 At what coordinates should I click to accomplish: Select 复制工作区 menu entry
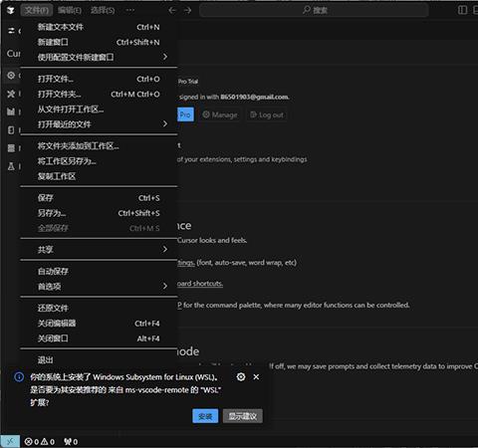tap(99, 176)
